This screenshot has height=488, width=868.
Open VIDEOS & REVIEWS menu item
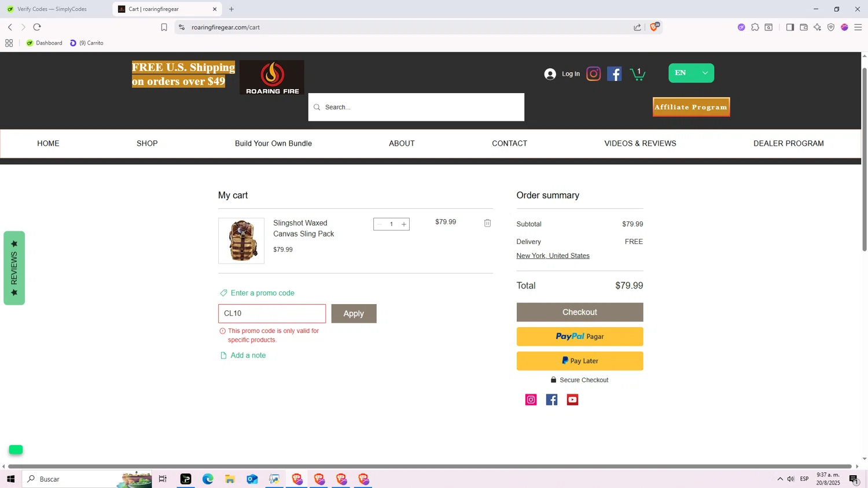click(640, 143)
